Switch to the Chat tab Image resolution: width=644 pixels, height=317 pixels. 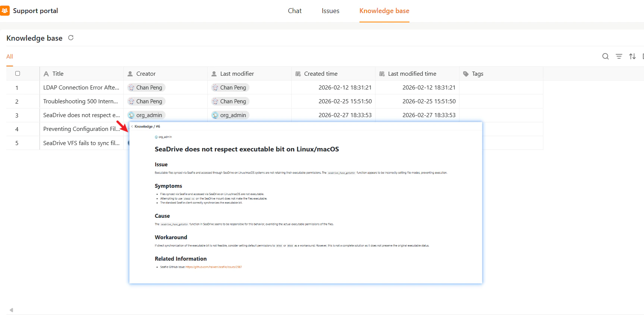295,11
